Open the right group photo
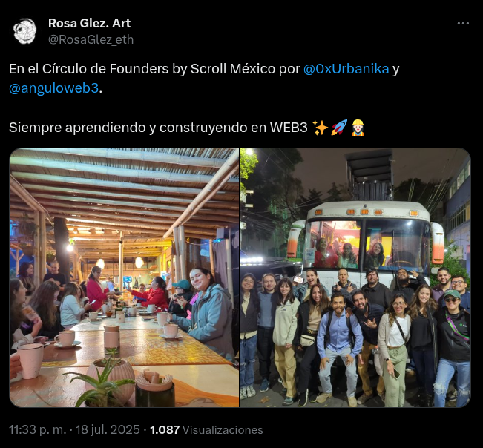 tap(355, 277)
